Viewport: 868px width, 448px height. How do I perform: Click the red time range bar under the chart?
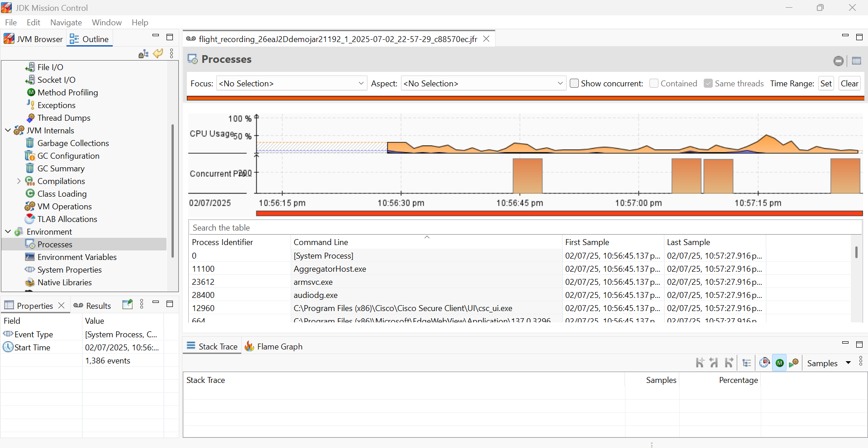pyautogui.click(x=559, y=213)
